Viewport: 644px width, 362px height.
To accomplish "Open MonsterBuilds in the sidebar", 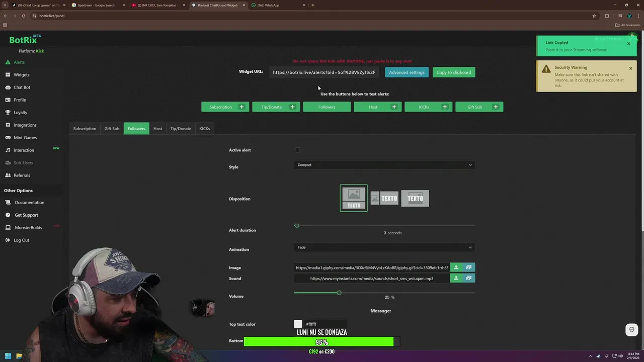I will click(x=28, y=228).
